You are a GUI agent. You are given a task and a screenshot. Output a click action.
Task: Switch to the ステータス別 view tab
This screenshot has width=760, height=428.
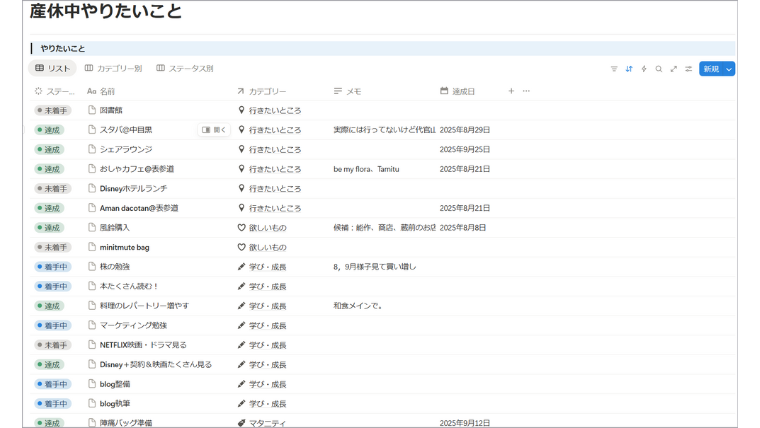click(x=185, y=69)
